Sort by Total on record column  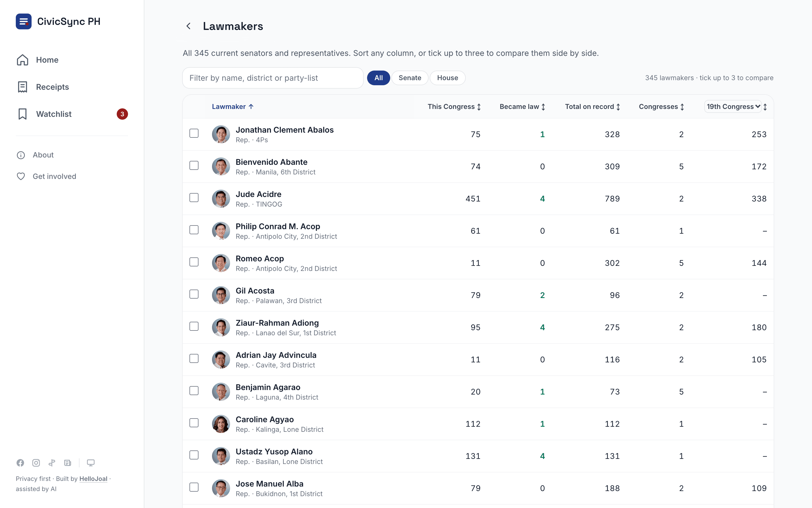coord(593,106)
